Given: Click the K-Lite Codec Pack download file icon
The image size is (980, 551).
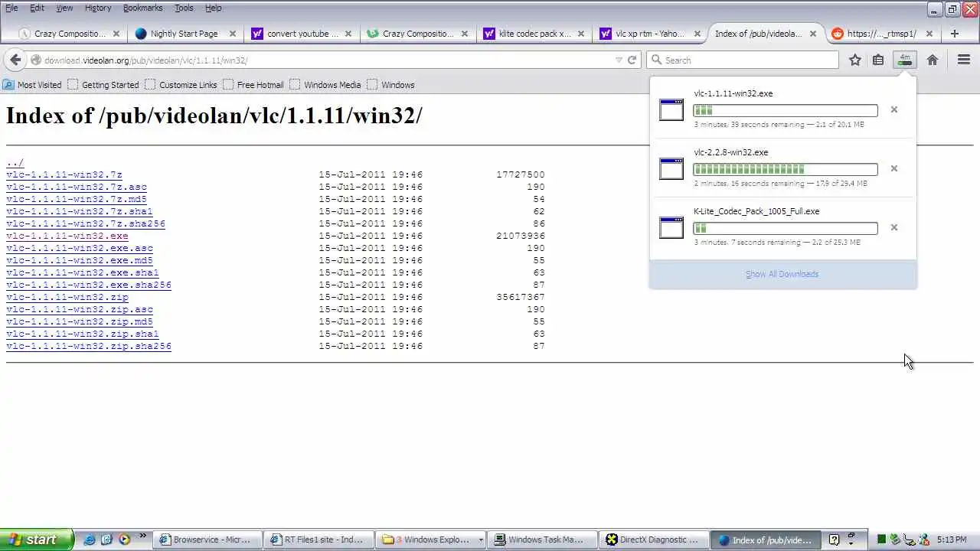Looking at the screenshot, I should click(x=671, y=227).
